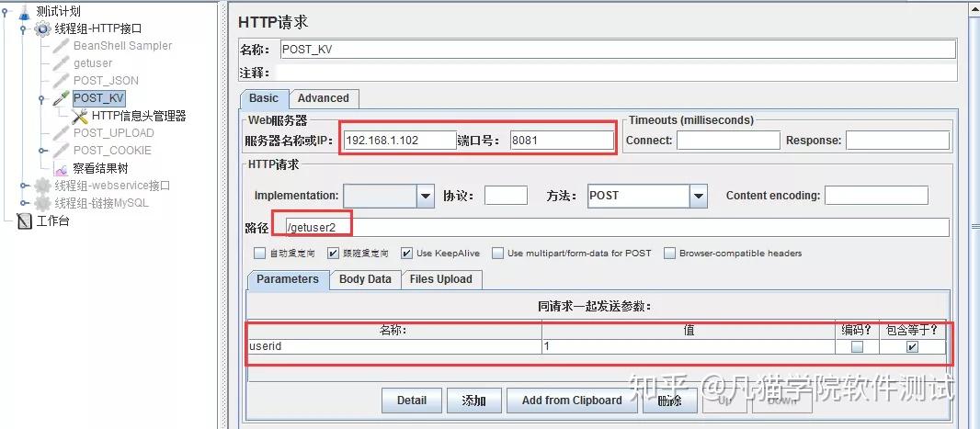Click the 名称 field containing POST_KV
The width and height of the screenshot is (980, 429).
(x=618, y=50)
